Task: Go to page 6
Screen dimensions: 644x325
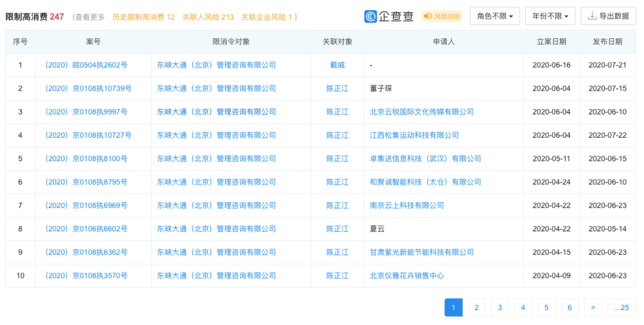Action: click(569, 307)
